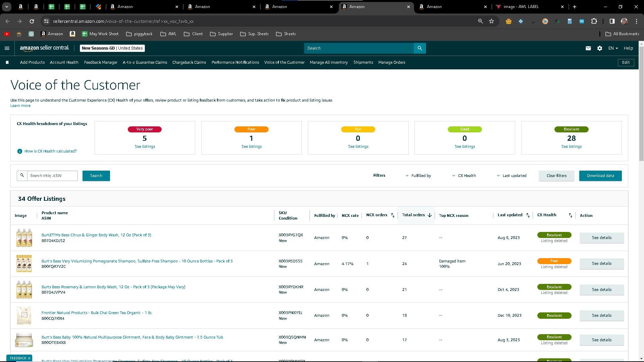Sort by NCX orders column arrows
The height and width of the screenshot is (362, 644).
pyautogui.click(x=393, y=215)
